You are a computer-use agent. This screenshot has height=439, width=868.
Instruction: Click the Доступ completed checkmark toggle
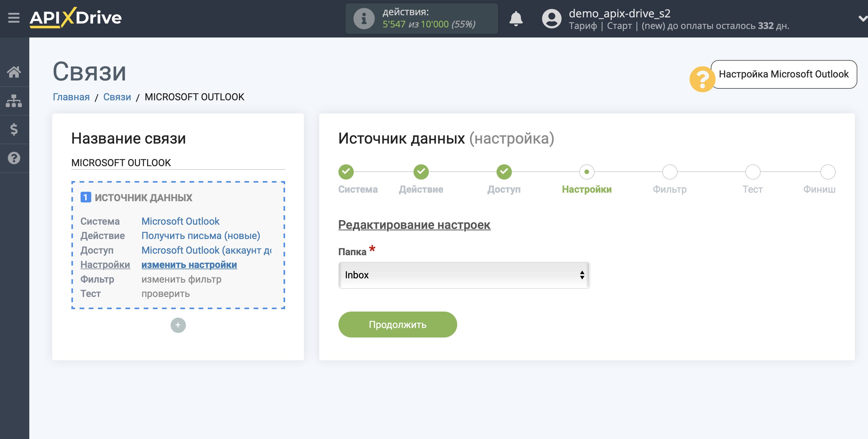click(x=503, y=171)
